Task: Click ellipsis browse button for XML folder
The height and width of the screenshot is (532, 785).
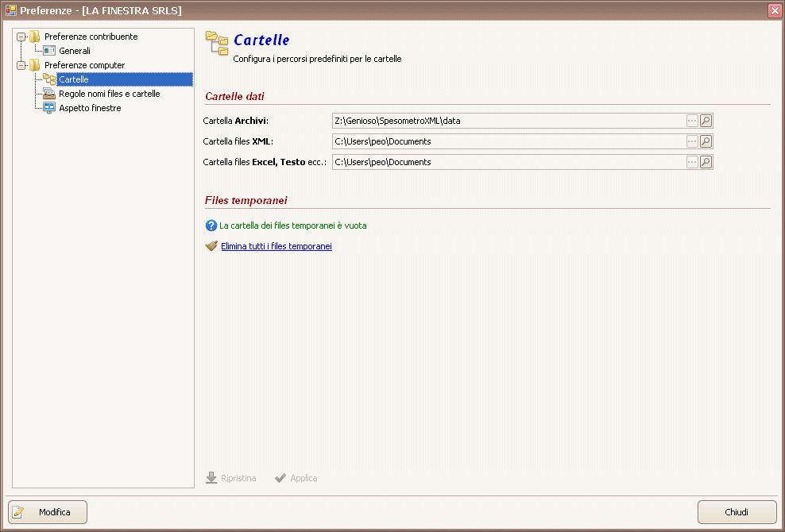Action: coord(692,141)
